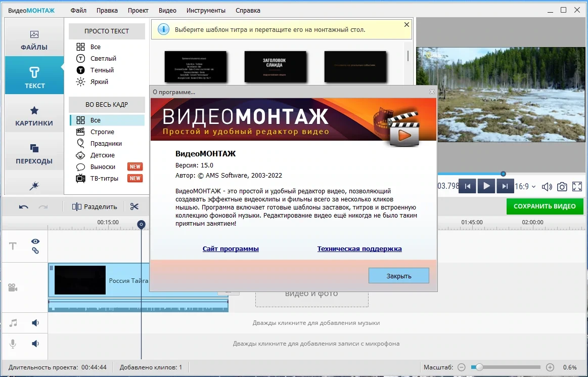
Task: Open the ФАЙЛЫ sidebar section
Action: (34, 40)
